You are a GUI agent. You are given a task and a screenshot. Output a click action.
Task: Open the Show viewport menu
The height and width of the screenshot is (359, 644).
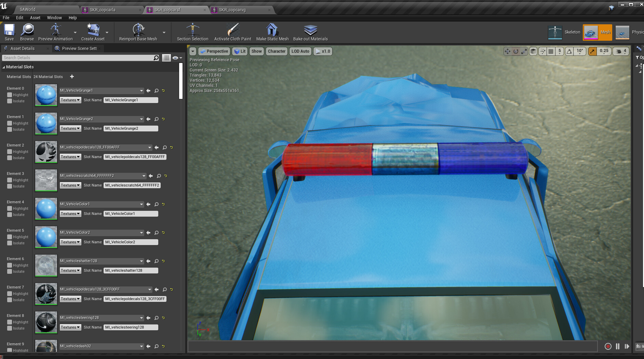pos(256,51)
